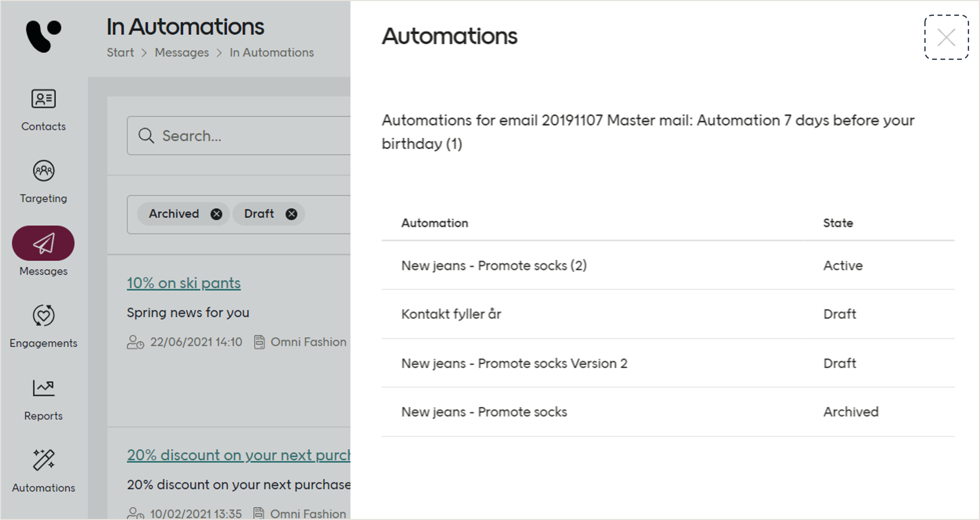Open the 10% on ski pants message
This screenshot has height=520, width=980.
[x=184, y=283]
